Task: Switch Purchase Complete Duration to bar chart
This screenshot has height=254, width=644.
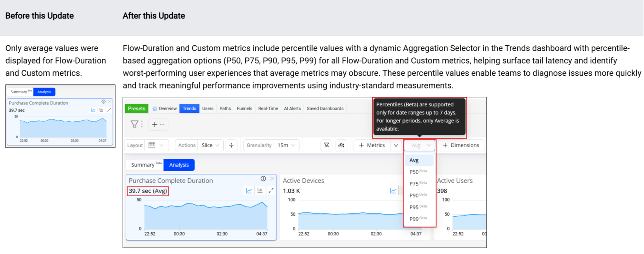Action: point(260,190)
